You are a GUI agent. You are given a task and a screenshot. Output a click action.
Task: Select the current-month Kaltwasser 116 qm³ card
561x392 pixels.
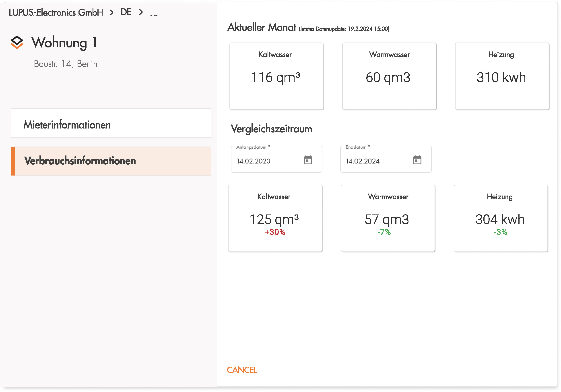pos(276,76)
